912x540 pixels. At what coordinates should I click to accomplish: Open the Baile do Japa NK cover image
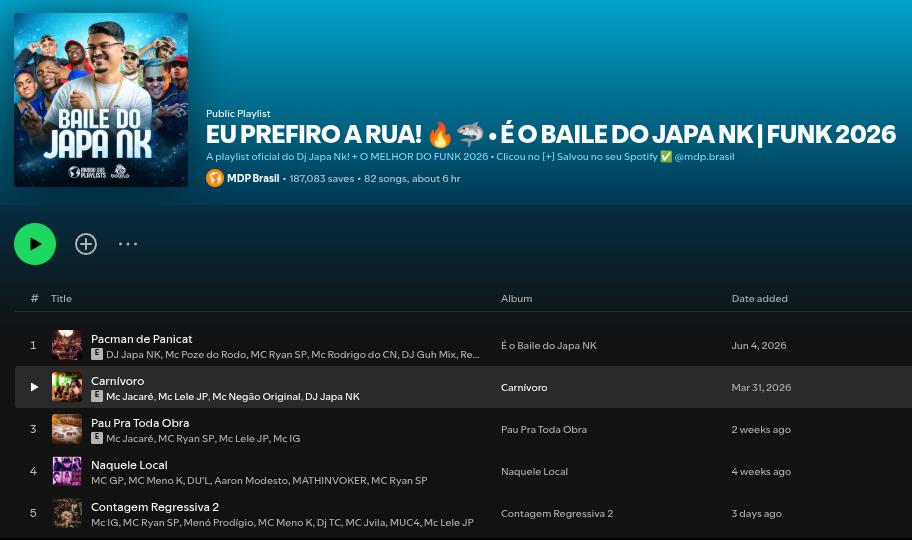coord(101,100)
